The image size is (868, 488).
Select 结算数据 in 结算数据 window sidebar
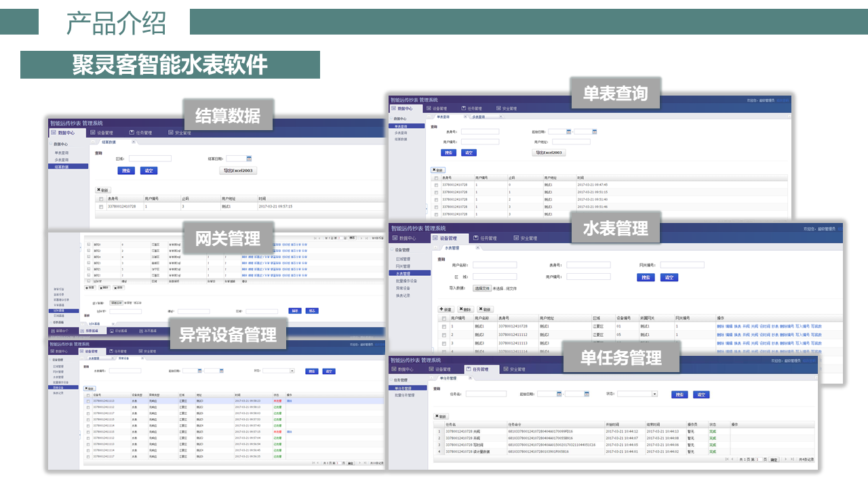(68, 166)
